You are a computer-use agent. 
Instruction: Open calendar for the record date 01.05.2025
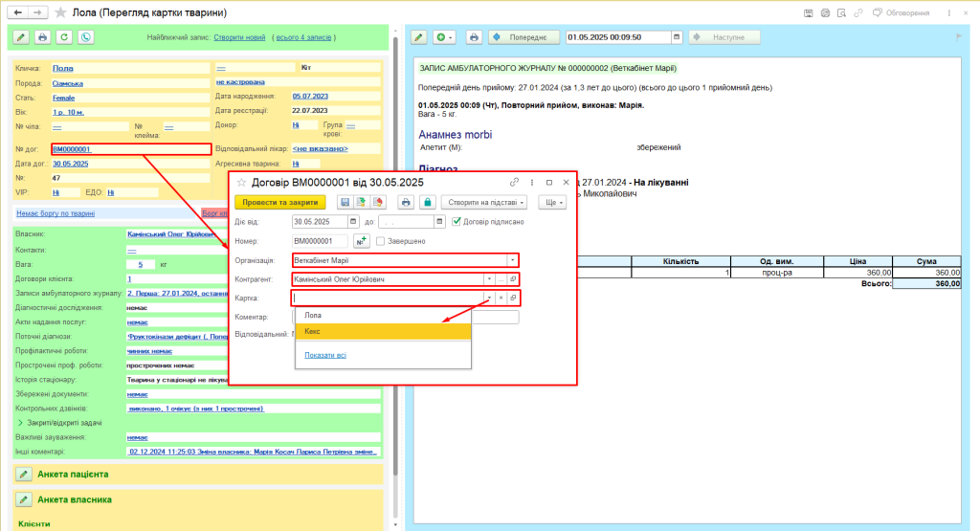coord(677,37)
